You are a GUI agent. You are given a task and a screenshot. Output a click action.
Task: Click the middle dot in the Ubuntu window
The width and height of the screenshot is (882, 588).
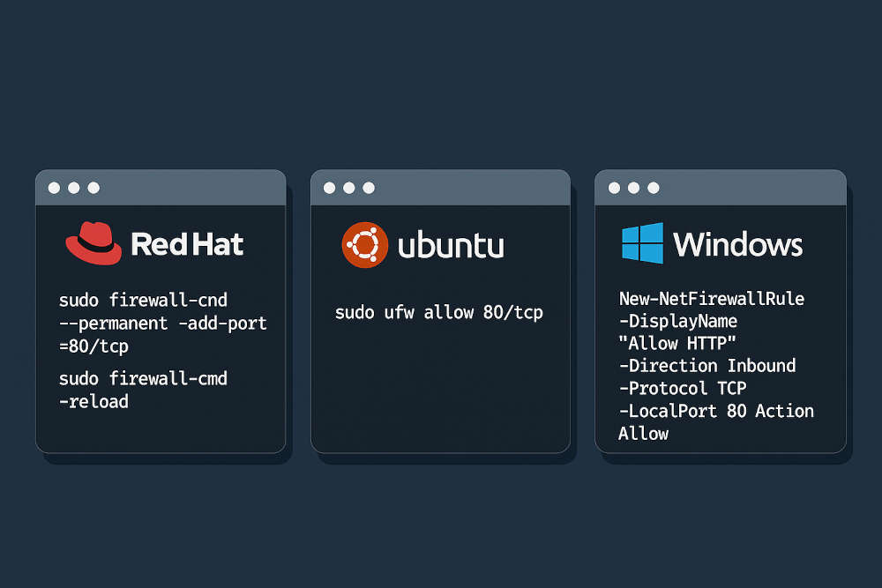coord(348,188)
